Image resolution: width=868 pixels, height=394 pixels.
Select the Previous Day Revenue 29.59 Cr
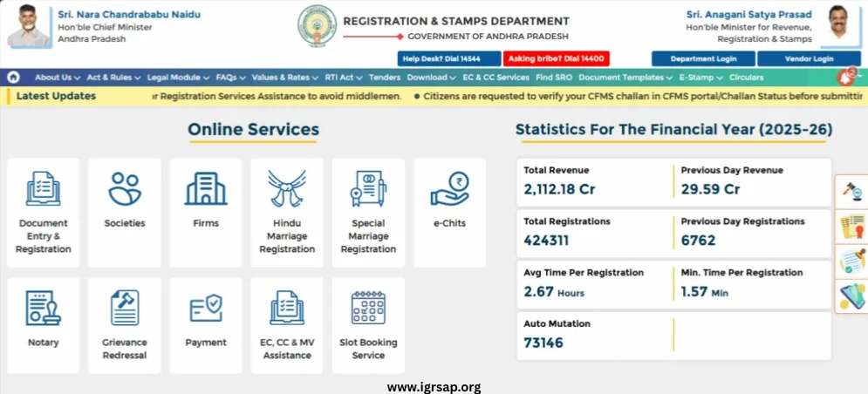click(x=710, y=189)
